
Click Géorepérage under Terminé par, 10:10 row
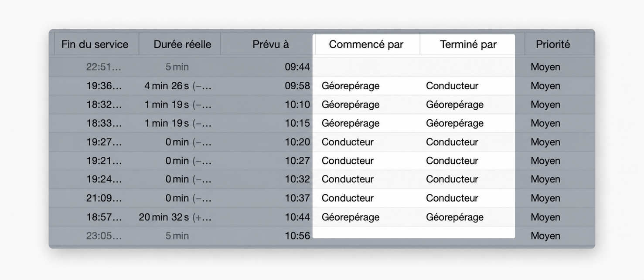tap(455, 105)
